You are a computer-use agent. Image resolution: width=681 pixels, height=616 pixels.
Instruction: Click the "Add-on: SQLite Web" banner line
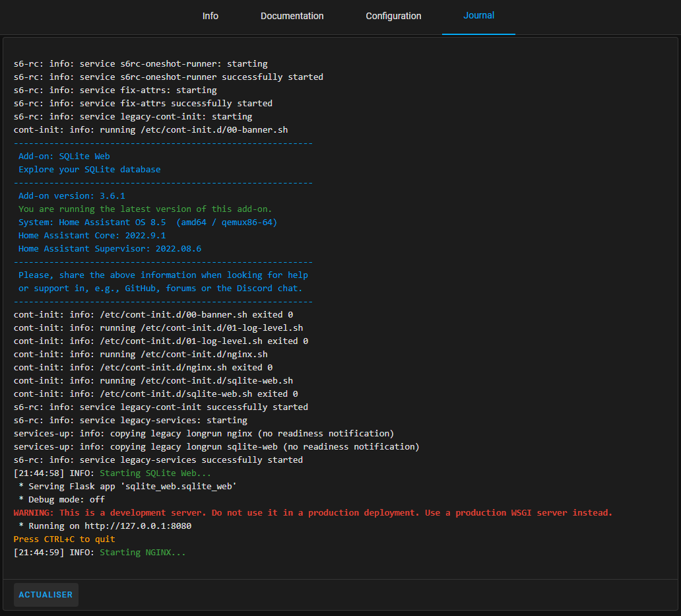pyautogui.click(x=64, y=156)
